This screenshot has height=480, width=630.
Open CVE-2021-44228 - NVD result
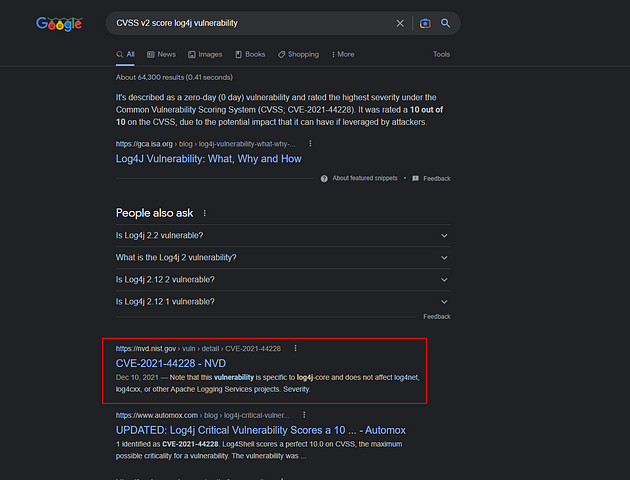(x=171, y=363)
